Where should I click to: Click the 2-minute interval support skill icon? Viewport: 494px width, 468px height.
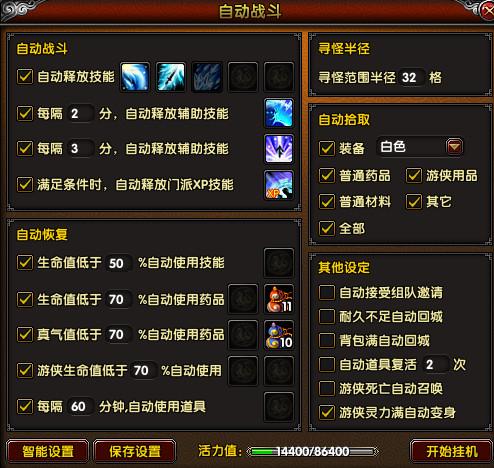[x=279, y=113]
